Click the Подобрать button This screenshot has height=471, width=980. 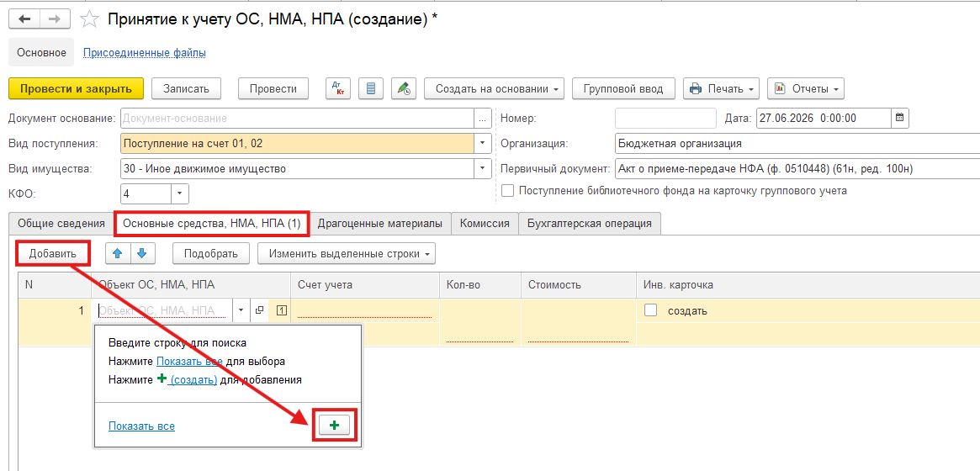point(210,254)
